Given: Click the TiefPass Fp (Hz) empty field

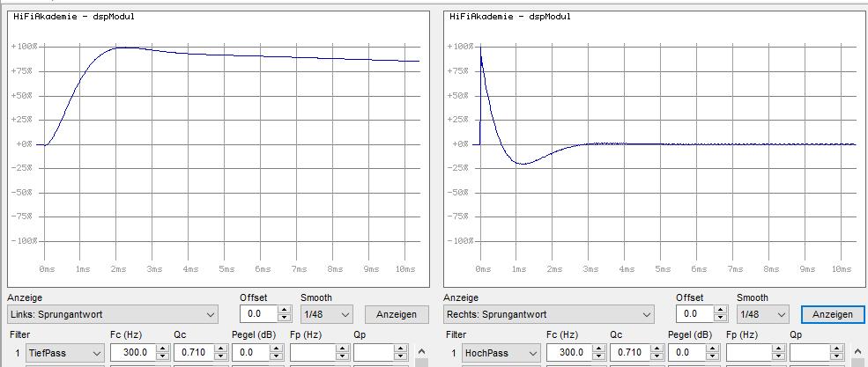Looking at the screenshot, I should (x=313, y=353).
